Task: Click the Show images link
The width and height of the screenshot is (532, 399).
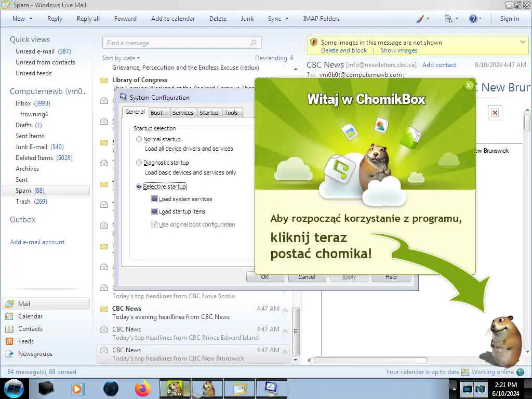Action: coord(398,50)
